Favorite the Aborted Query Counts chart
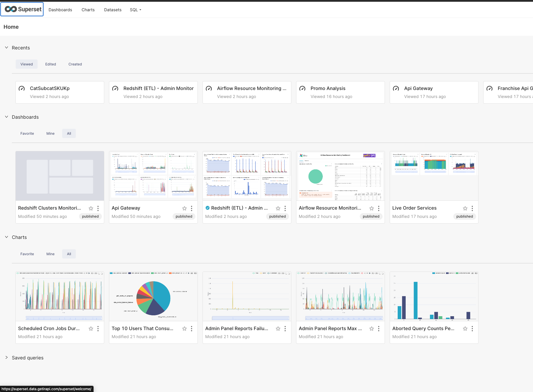Viewport: 533px width, 392px height. 465,329
